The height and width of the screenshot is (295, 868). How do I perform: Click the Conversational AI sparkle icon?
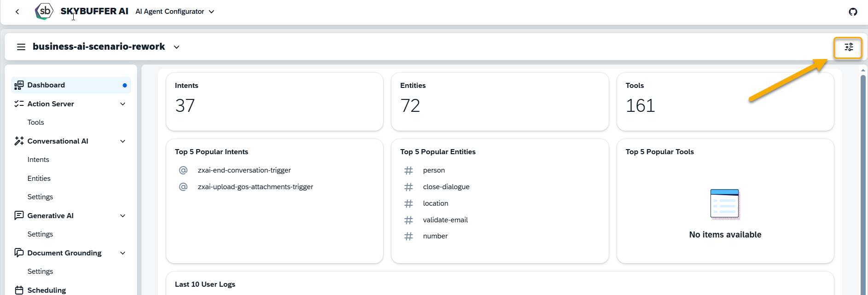click(x=19, y=141)
